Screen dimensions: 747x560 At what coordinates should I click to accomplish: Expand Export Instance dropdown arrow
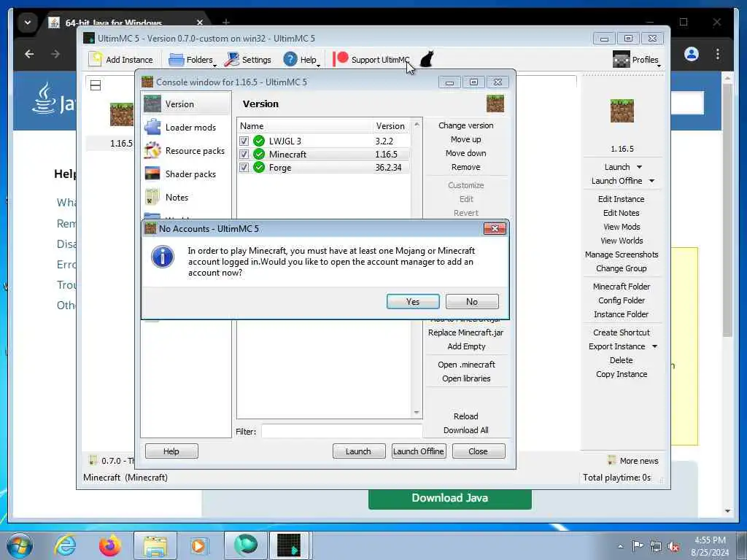tap(654, 346)
